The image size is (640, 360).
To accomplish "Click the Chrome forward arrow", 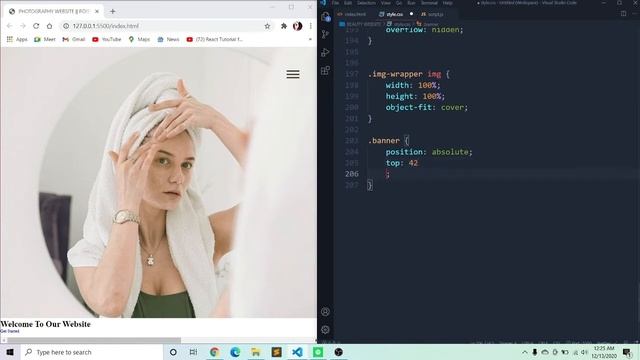I will click(x=23, y=26).
